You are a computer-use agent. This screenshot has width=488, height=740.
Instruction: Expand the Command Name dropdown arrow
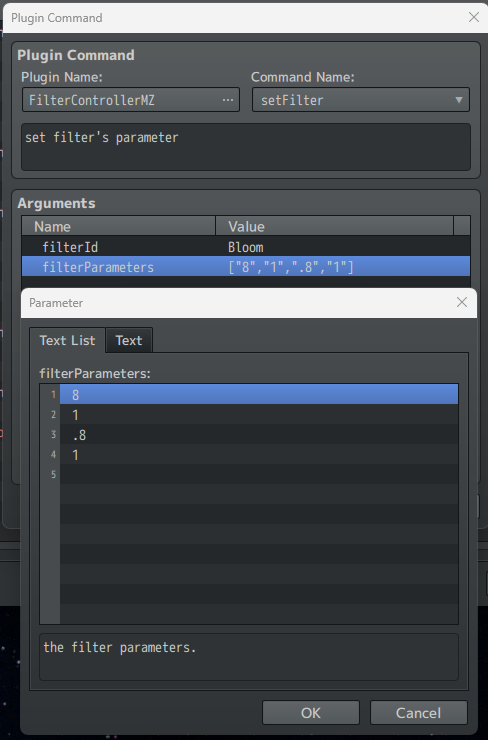(458, 100)
